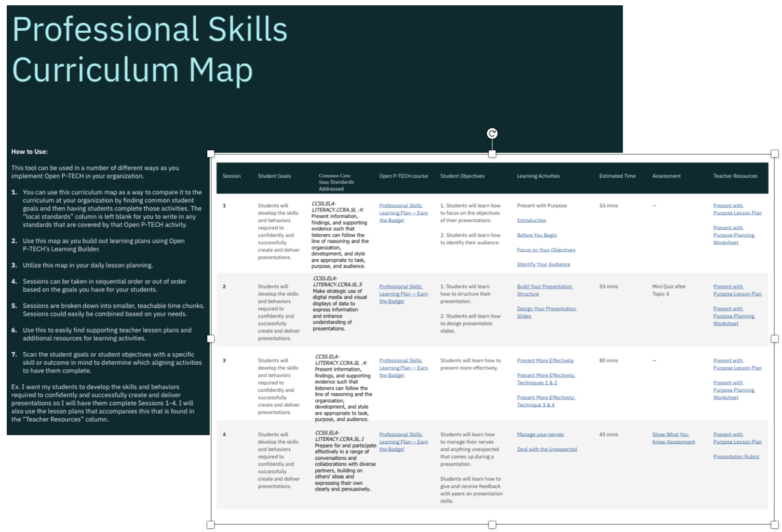This screenshot has height=532, width=782.
Task: Click the rotate handle above the table image
Action: pyautogui.click(x=492, y=133)
